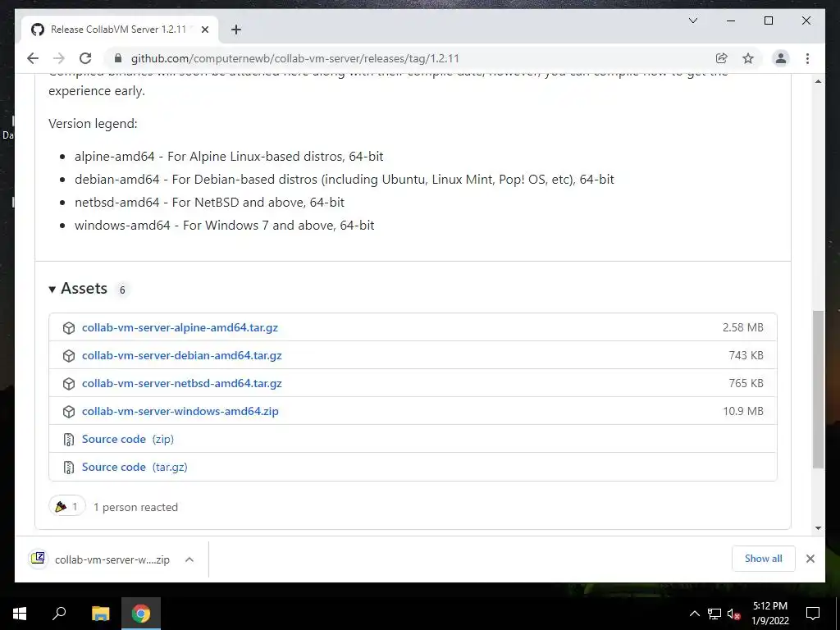
Task: Click the debian-amd64 legend bullet text
Action: 344,180
